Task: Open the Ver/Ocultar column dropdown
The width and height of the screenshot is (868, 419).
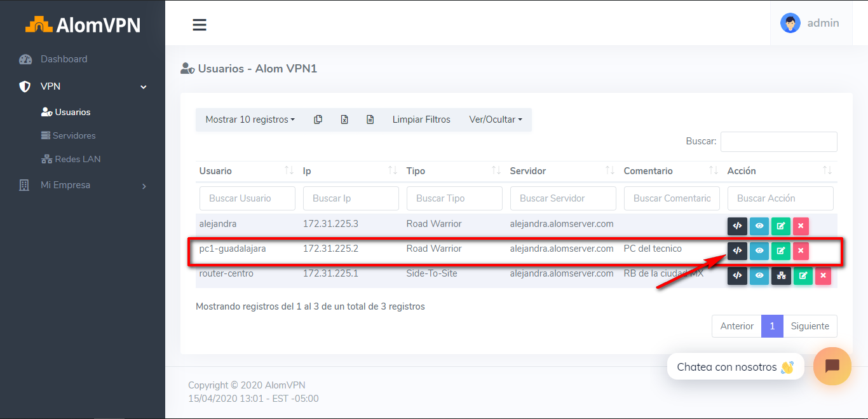Action: 495,120
